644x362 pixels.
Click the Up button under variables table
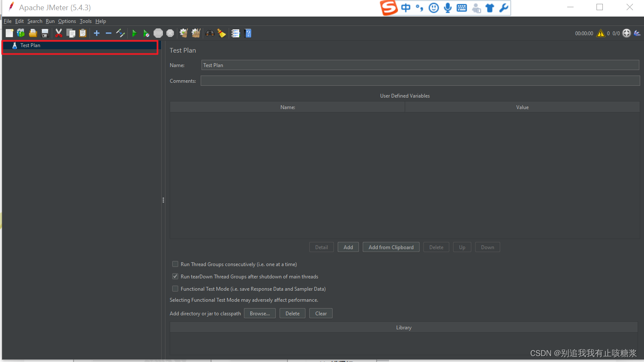coord(462,247)
